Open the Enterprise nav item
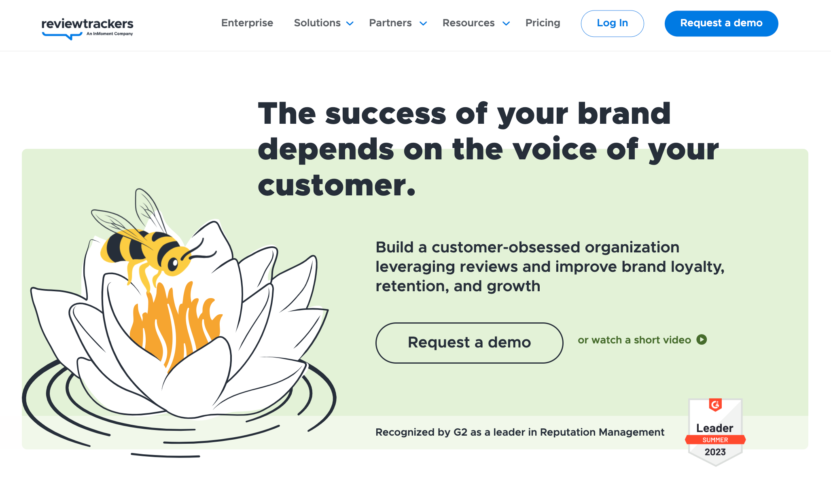Viewport: 831px width, 504px height. (x=247, y=23)
